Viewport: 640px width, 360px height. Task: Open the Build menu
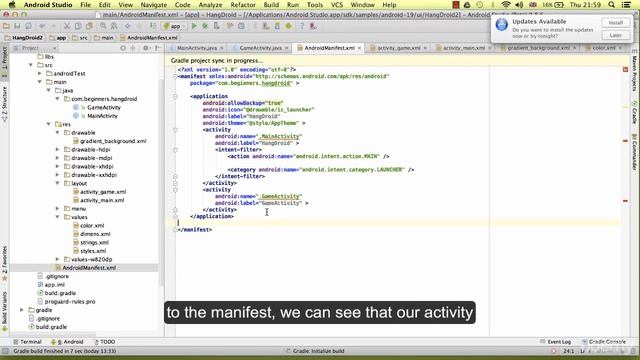pos(271,5)
